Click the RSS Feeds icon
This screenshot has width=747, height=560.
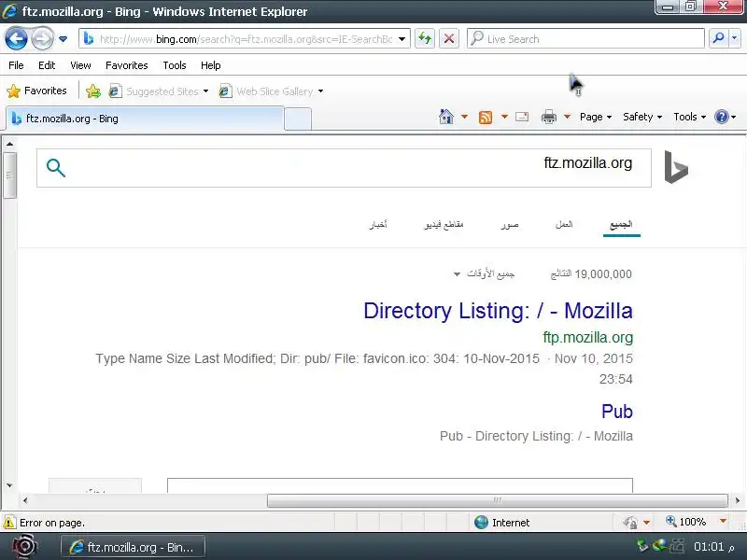[x=486, y=118]
